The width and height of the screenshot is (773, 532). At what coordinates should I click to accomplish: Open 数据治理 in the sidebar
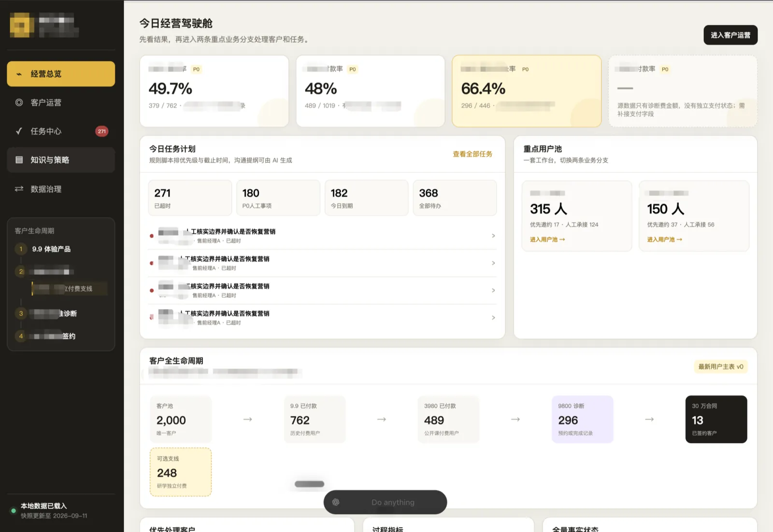[x=61, y=189]
